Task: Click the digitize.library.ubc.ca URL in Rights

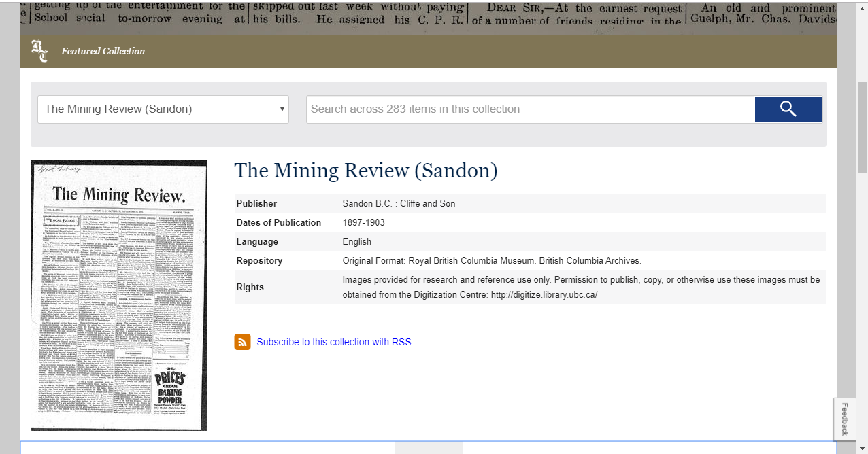Action: 544,294
